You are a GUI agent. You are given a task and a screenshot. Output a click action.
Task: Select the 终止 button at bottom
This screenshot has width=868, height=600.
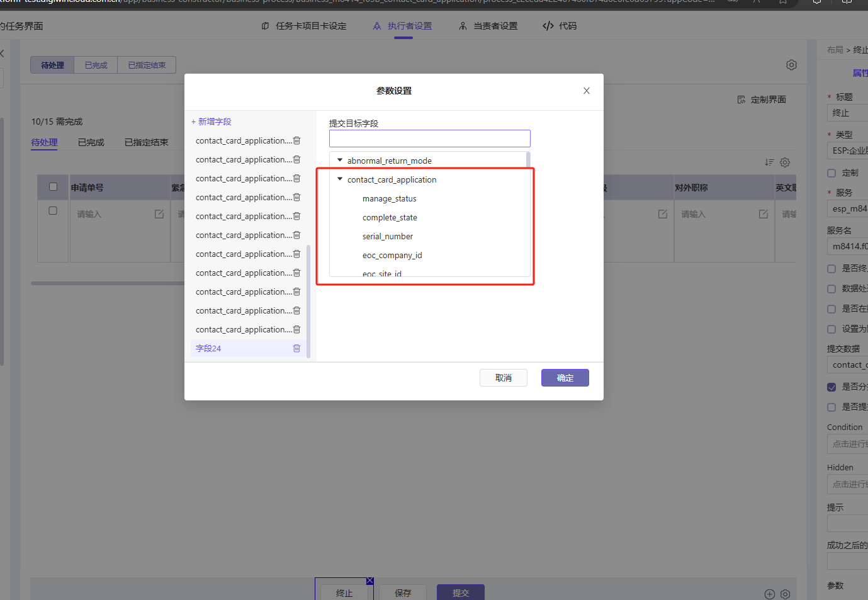tap(344, 592)
